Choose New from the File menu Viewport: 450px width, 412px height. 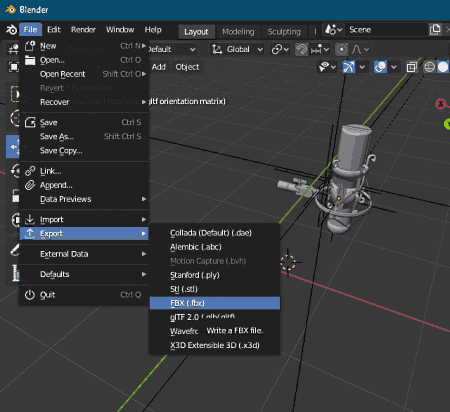(x=84, y=46)
